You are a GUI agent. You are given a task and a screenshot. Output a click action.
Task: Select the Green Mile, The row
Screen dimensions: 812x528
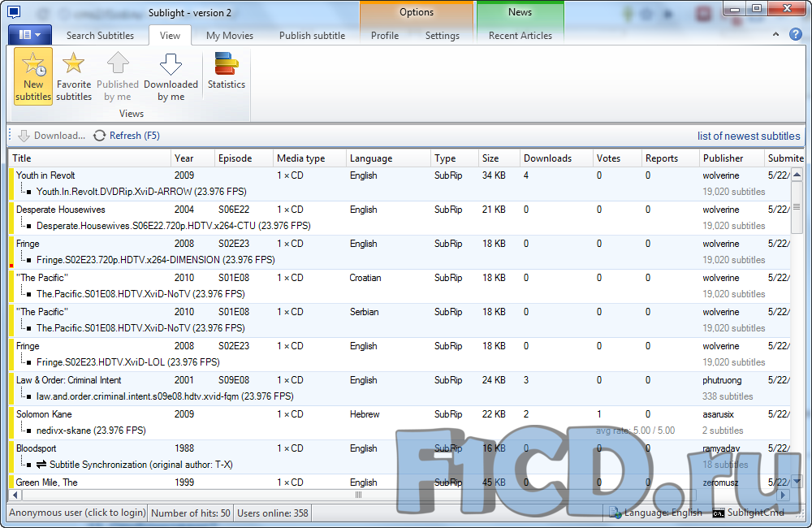(400, 482)
